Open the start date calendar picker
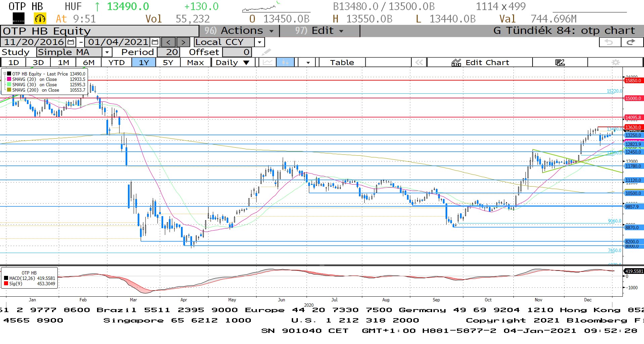 coord(71,42)
